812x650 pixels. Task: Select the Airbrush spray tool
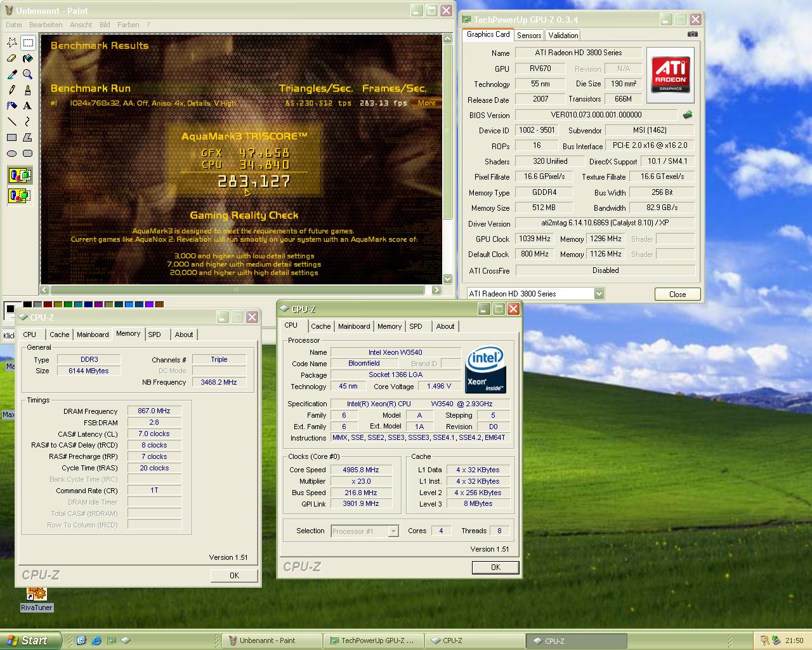click(12, 105)
